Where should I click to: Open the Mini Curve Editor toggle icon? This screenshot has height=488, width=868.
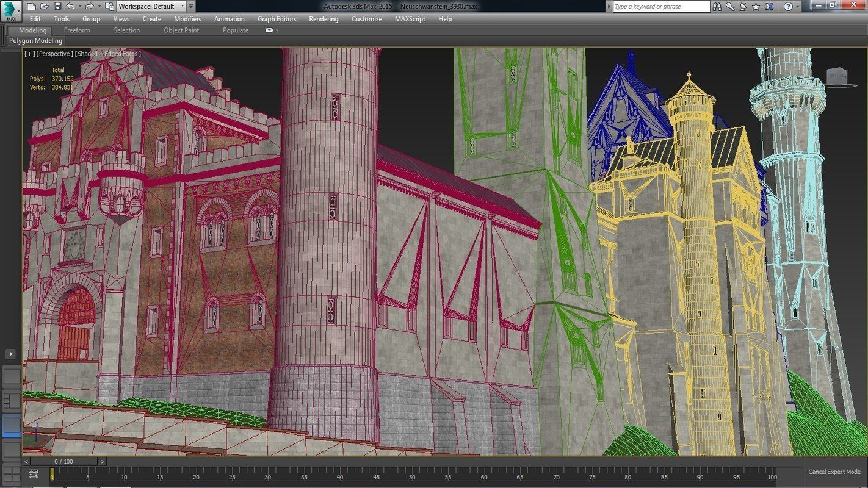point(33,474)
